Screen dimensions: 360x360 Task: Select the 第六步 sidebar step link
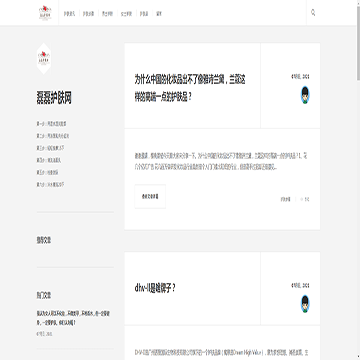50,184
